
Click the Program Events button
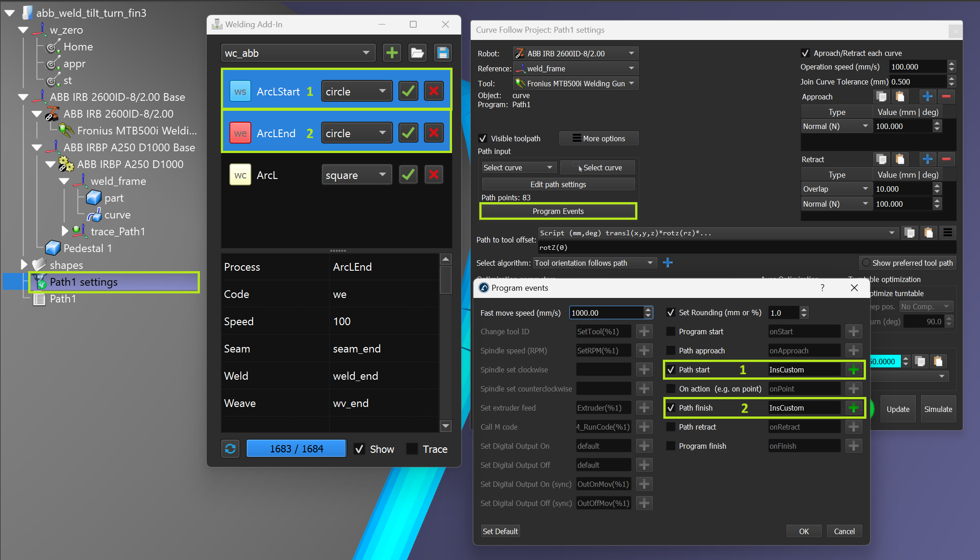558,211
